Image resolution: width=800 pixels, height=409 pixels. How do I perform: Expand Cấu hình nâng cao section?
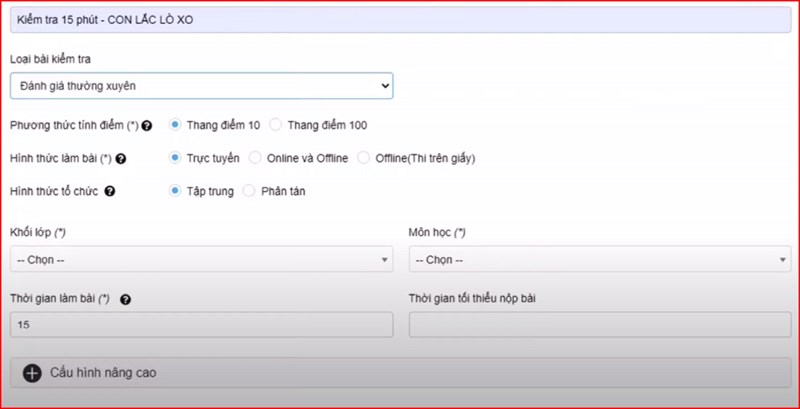click(x=401, y=373)
